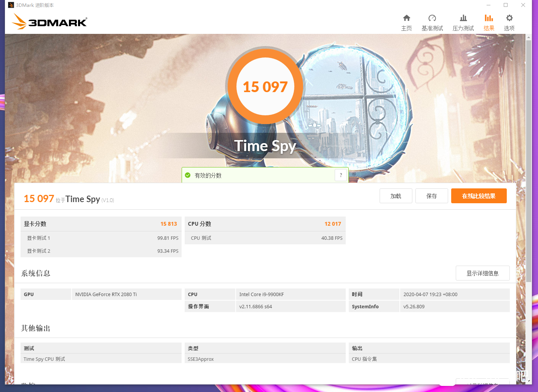Open the 主页 home icon
Viewport: 538px width, 392px height.
[407, 18]
